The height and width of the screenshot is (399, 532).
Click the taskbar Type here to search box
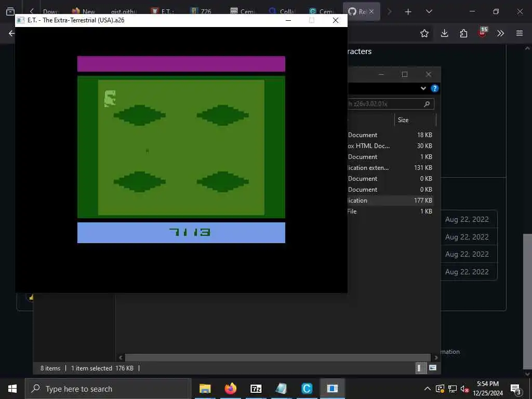tap(108, 389)
